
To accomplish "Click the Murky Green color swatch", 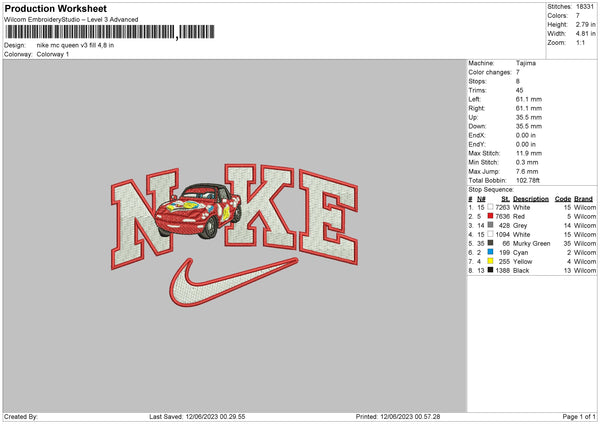I will (x=490, y=243).
